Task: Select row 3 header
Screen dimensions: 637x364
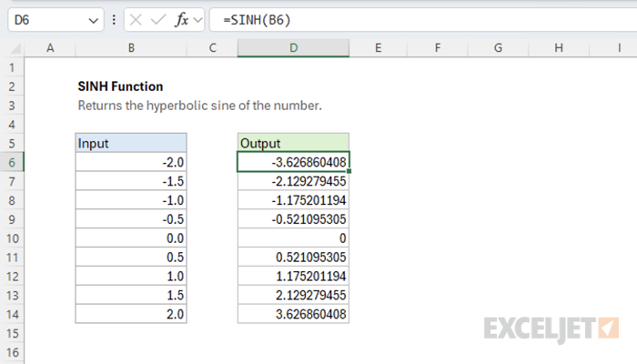Action: click(12, 106)
